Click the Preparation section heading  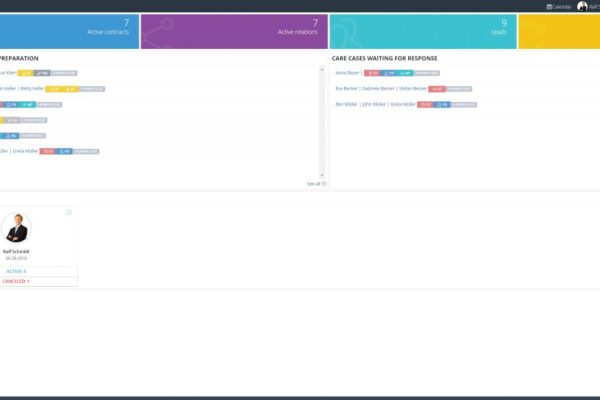[x=19, y=58]
